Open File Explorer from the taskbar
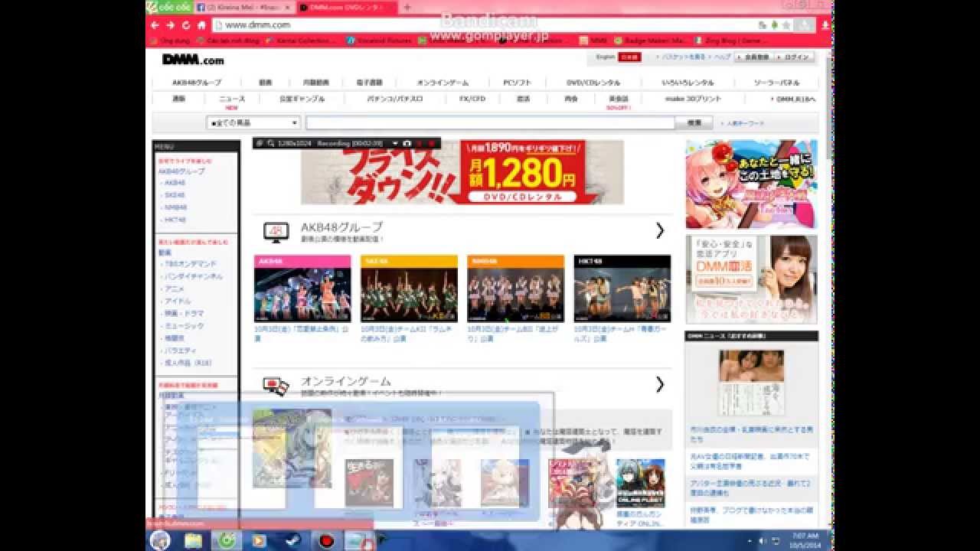The image size is (980, 551). pyautogui.click(x=194, y=540)
